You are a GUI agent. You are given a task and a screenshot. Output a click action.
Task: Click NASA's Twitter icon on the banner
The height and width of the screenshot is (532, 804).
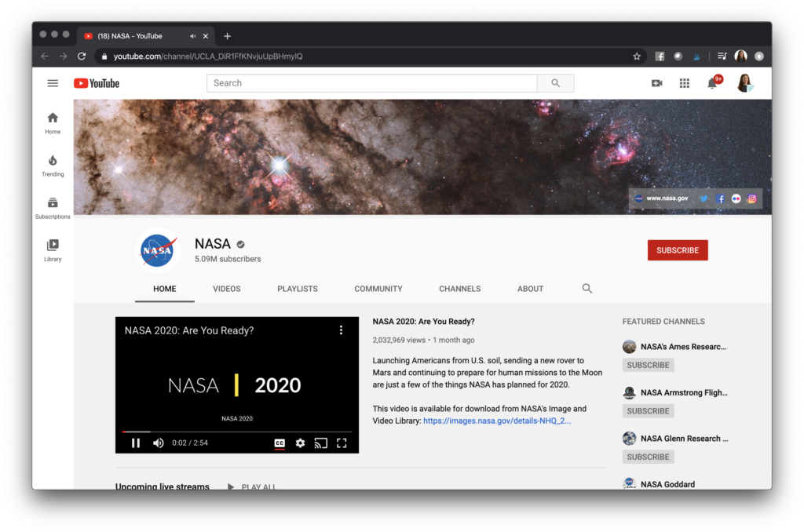click(x=704, y=199)
